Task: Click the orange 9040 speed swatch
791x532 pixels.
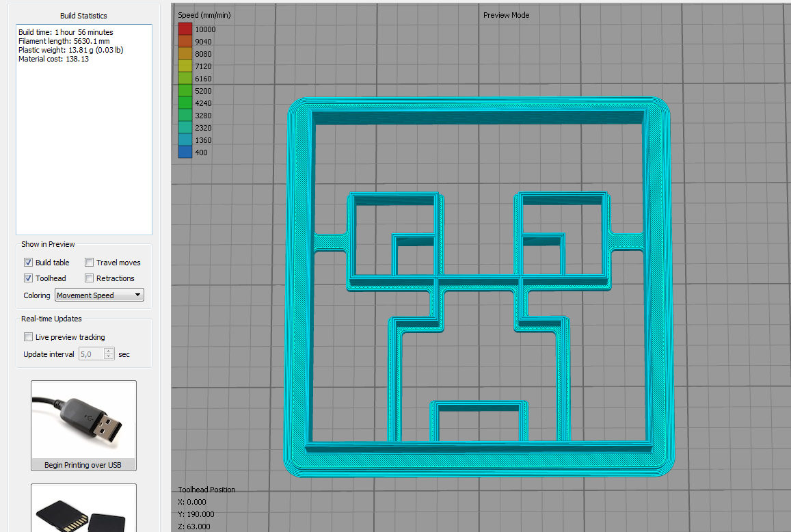Action: pyautogui.click(x=185, y=42)
